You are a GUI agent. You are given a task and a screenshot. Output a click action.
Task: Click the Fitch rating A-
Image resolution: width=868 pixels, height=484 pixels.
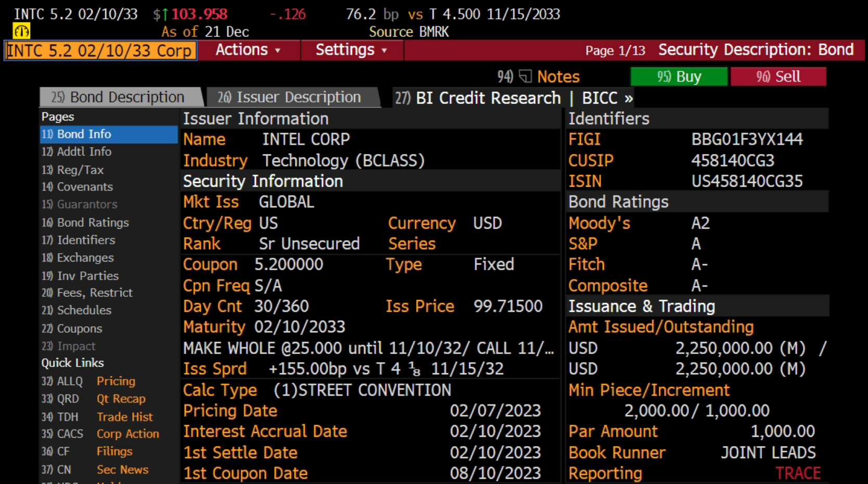[x=699, y=265]
